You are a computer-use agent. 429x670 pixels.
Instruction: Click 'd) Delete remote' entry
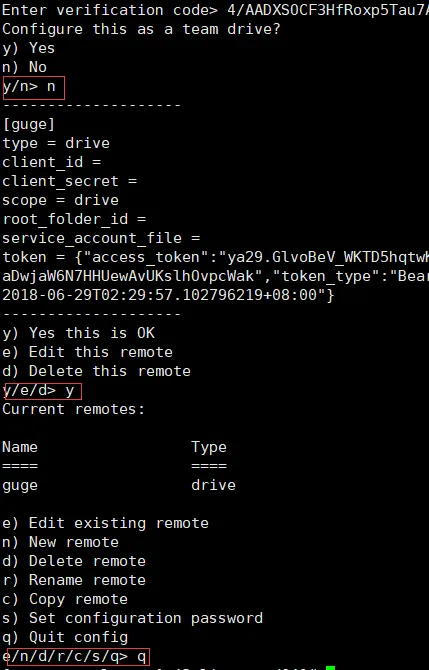tap(74, 561)
